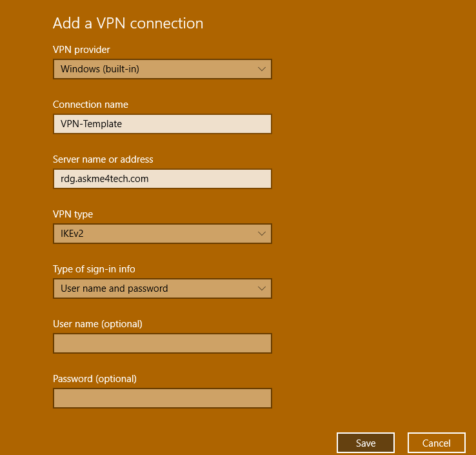Click the 'VPN type' label text
This screenshot has height=455, width=476.
pos(73,214)
